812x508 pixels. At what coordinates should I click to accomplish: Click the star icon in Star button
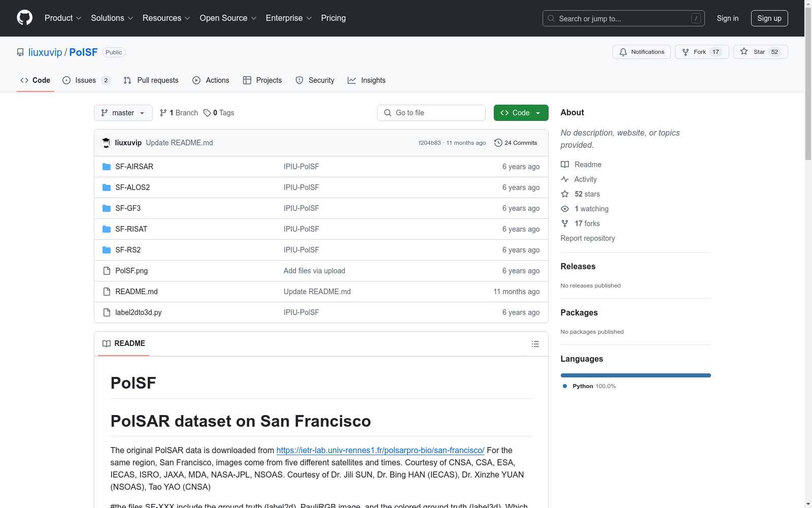[744, 51]
